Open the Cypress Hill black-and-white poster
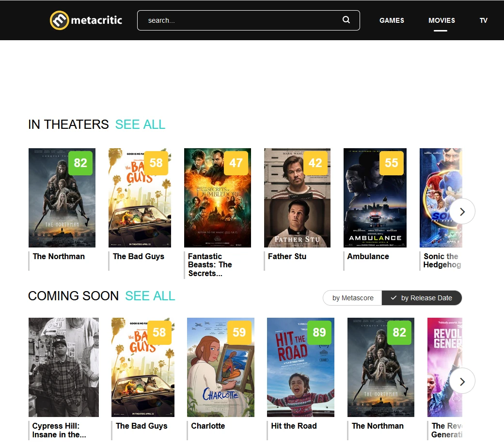The height and width of the screenshot is (448, 504). click(63, 368)
